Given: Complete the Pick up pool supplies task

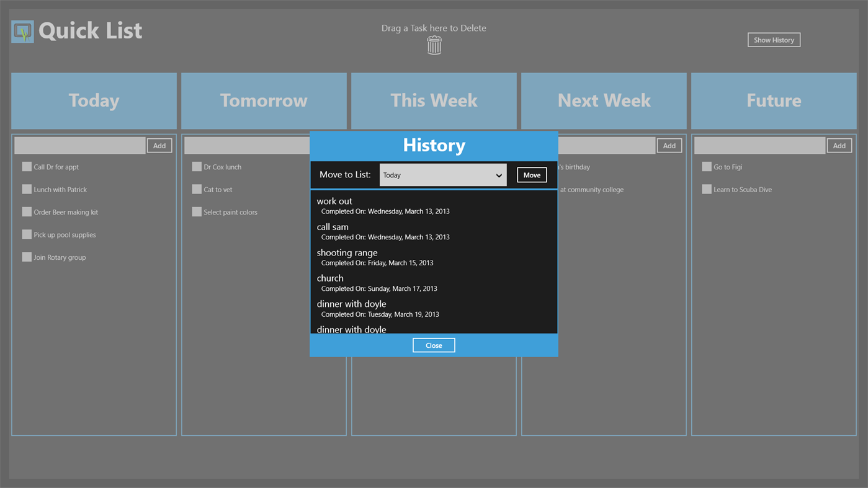Looking at the screenshot, I should pyautogui.click(x=27, y=234).
